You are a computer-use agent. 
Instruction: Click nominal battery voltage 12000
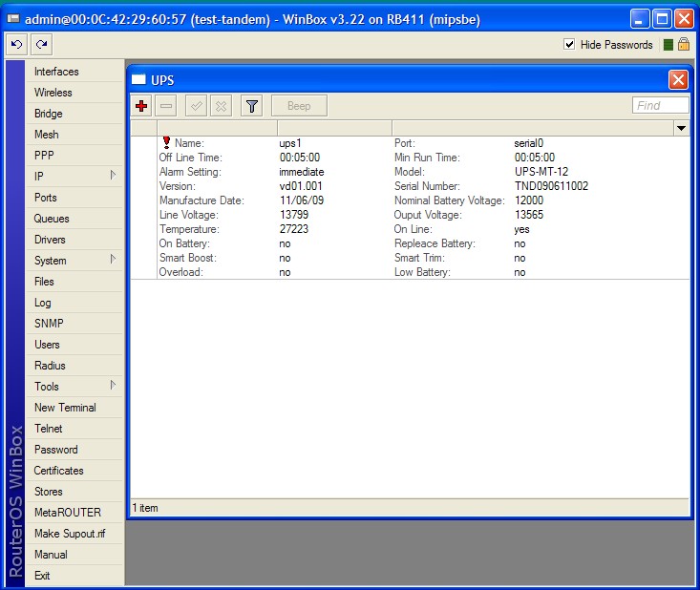point(529,200)
